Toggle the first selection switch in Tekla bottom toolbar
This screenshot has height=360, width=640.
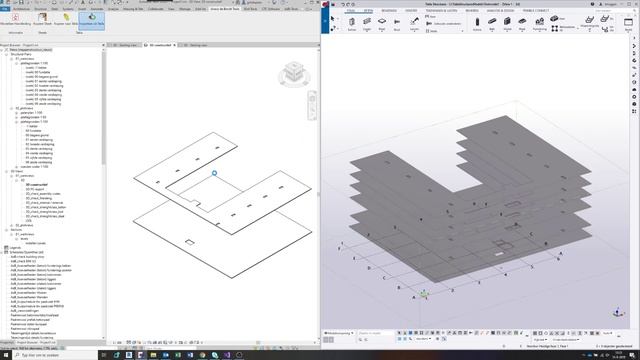400,333
